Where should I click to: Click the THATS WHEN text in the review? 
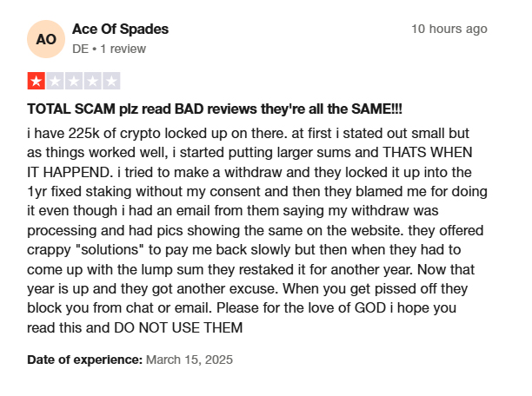coord(428,153)
